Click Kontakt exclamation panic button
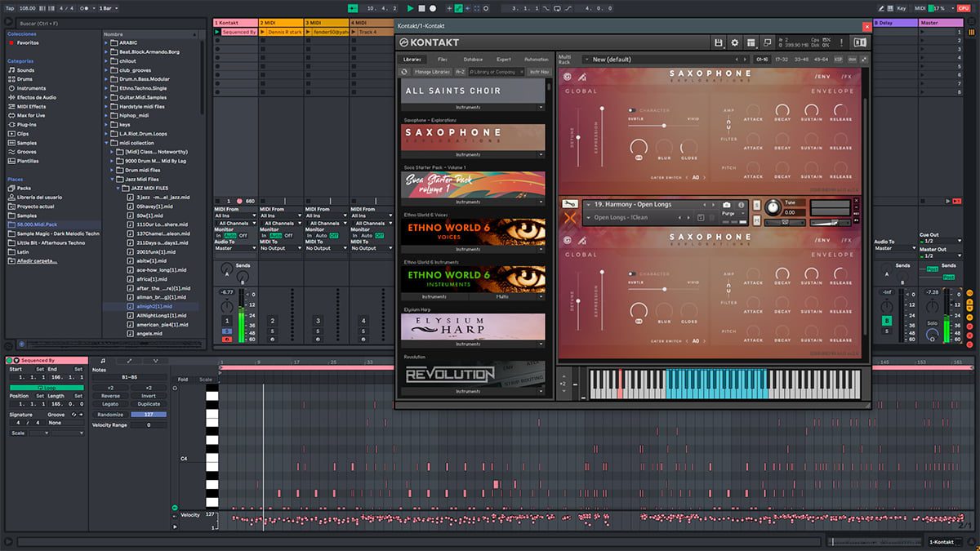Screen dimensions: 980x551 pos(841,42)
